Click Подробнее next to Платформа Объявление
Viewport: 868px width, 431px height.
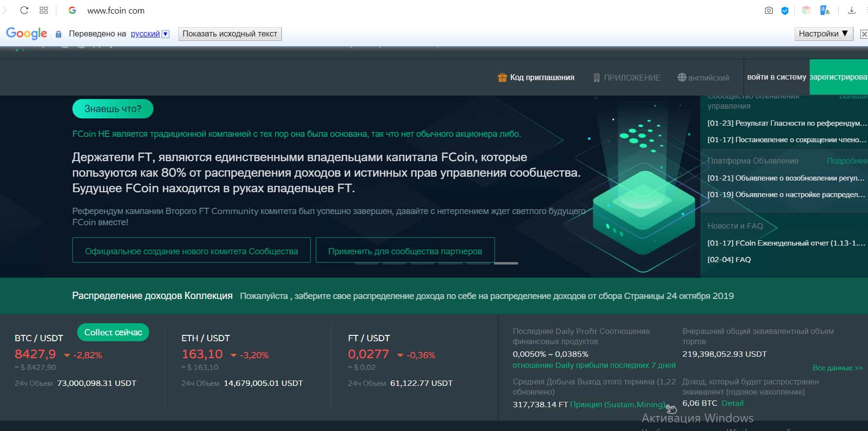[x=847, y=161]
